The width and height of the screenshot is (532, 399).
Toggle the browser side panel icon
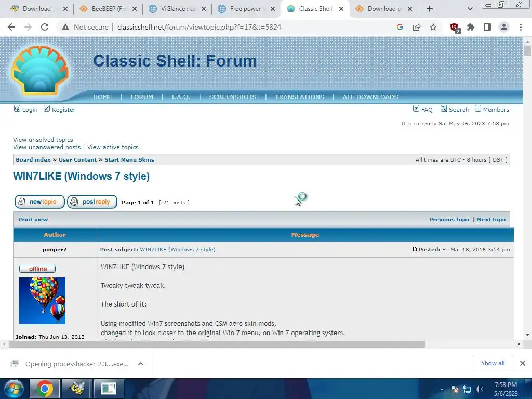[487, 27]
